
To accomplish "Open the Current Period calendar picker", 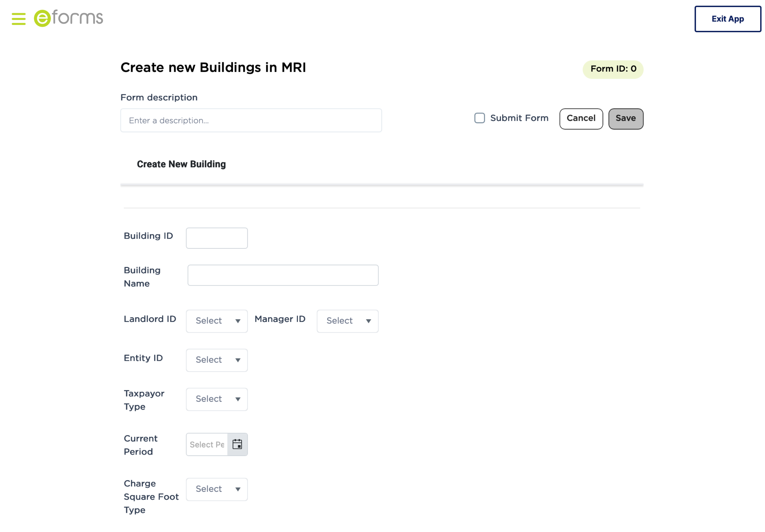I will tap(237, 444).
